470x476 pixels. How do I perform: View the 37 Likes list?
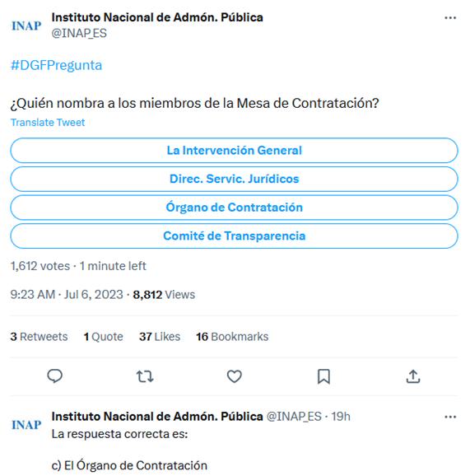point(160,337)
